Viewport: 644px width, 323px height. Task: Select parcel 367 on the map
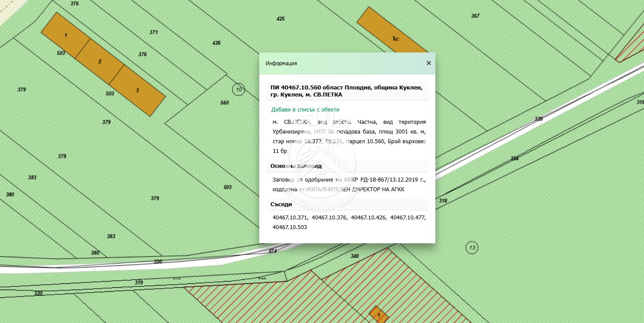click(475, 16)
